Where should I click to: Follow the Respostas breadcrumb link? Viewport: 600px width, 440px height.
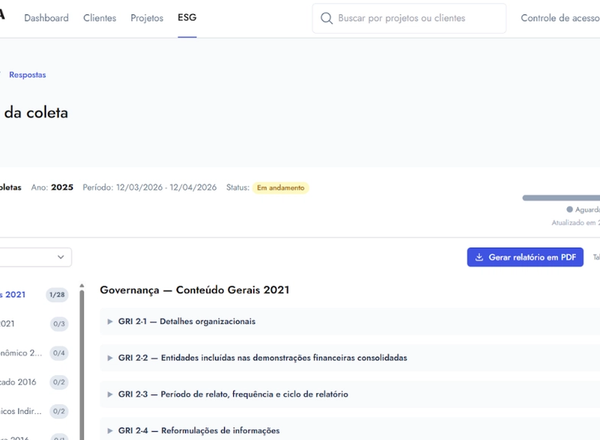click(x=28, y=75)
